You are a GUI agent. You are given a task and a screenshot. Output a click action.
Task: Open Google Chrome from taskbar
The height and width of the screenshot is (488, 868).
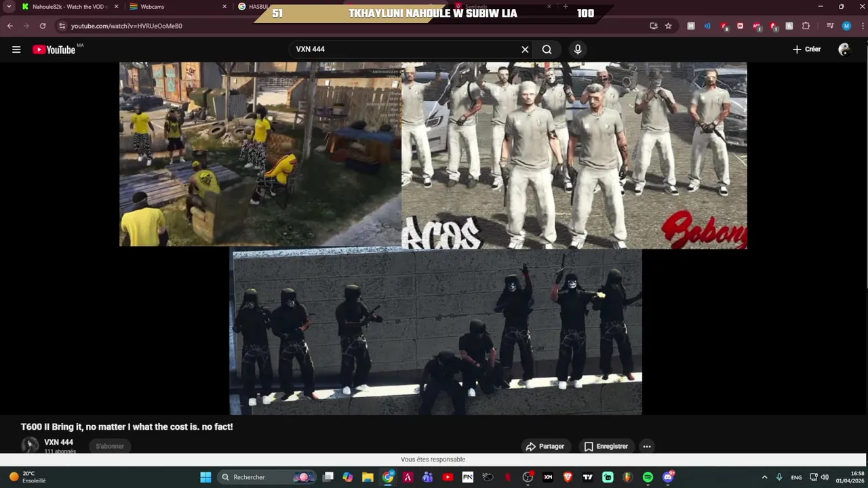click(x=388, y=477)
